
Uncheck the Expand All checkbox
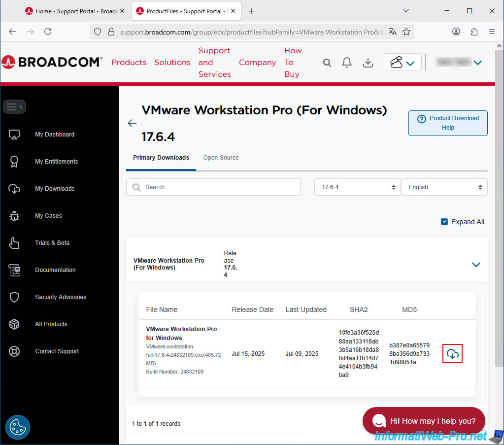(444, 222)
